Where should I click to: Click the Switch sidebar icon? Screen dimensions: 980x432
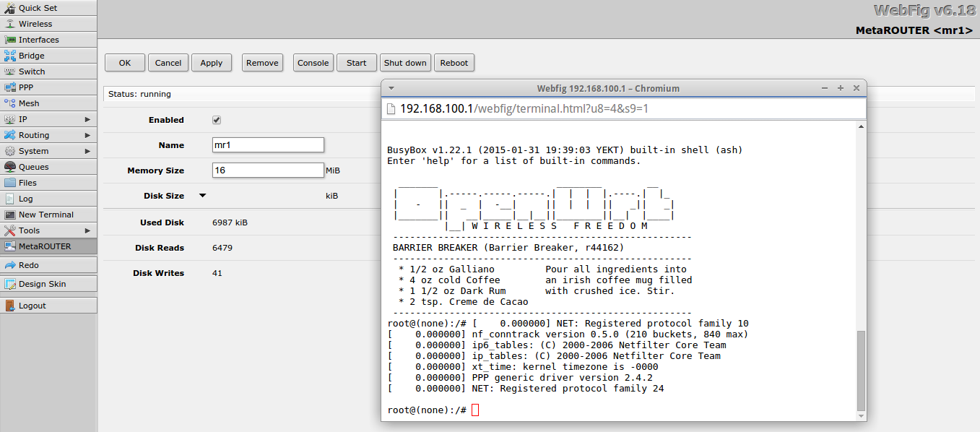tap(10, 72)
